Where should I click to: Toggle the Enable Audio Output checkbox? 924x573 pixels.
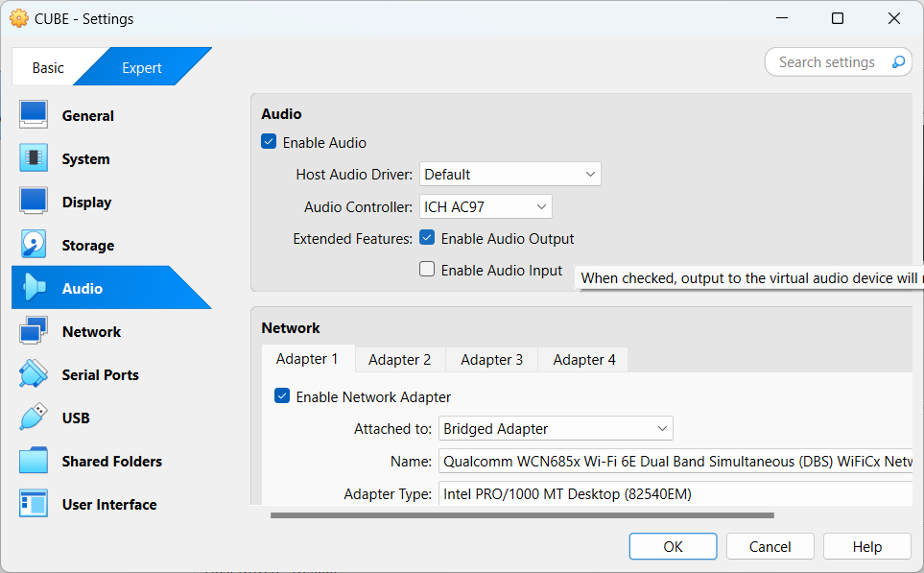(428, 238)
